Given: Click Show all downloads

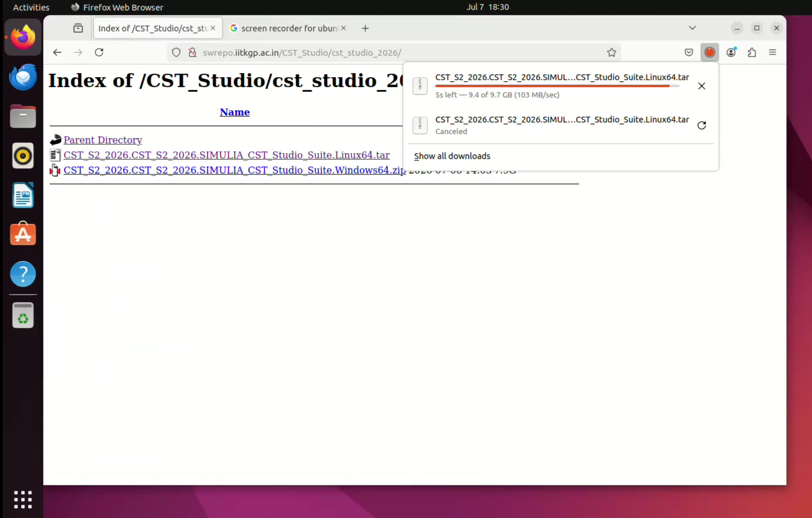Looking at the screenshot, I should click(x=452, y=156).
